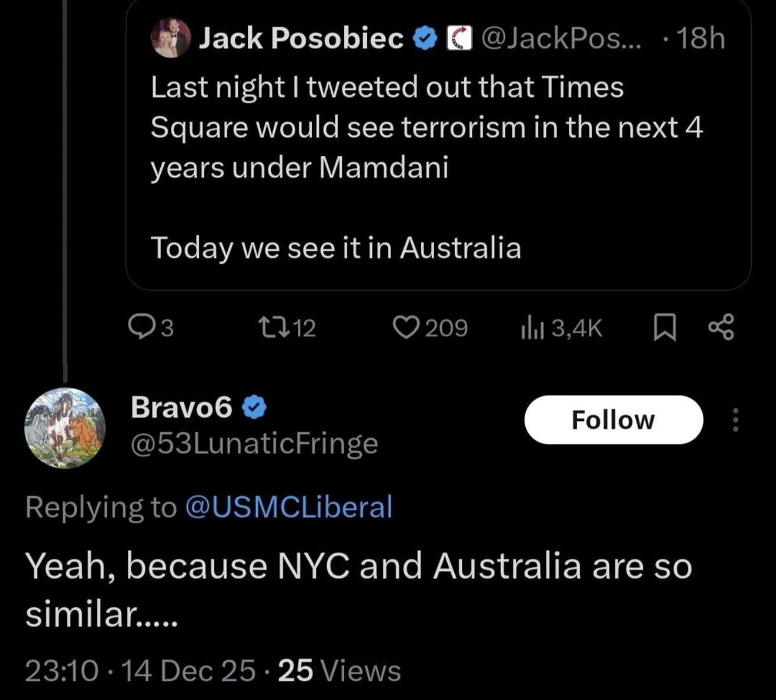
Task: Click the reply comment bubble icon
Action: 141,327
